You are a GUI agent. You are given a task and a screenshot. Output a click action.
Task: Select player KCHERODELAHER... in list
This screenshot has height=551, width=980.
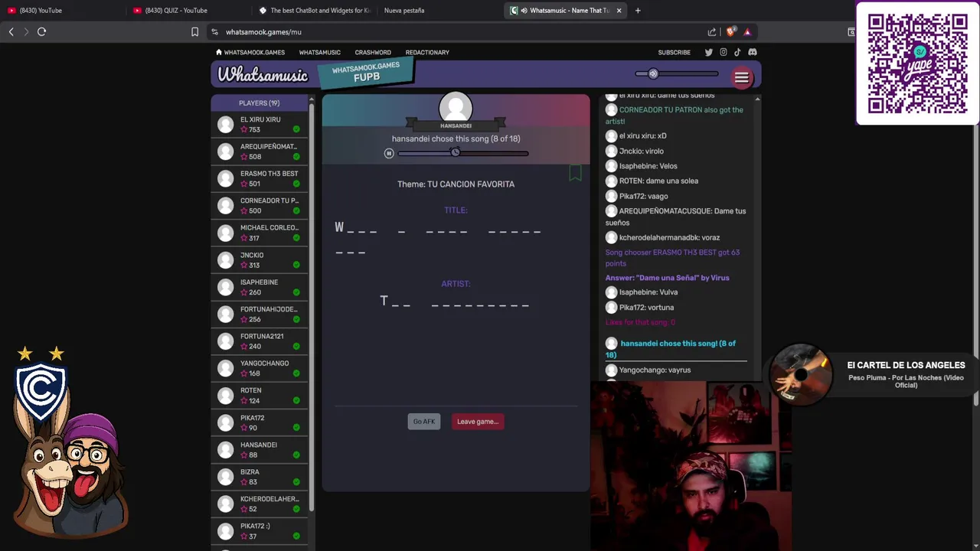pyautogui.click(x=260, y=504)
